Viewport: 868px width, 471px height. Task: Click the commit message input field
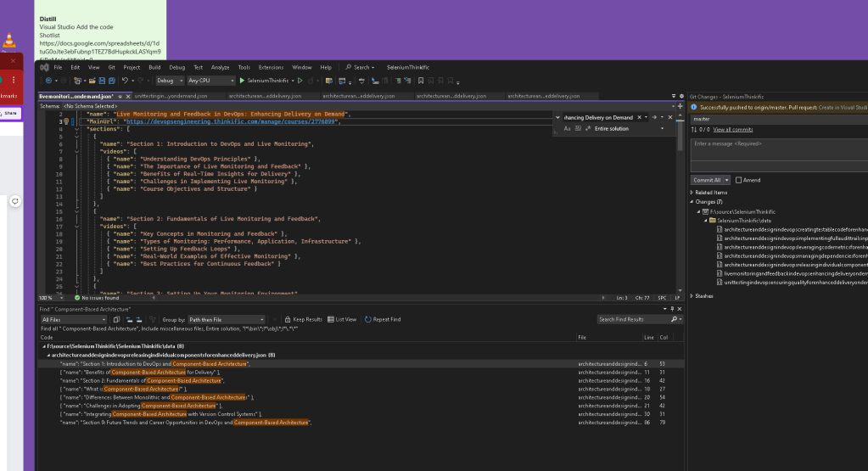click(x=780, y=150)
